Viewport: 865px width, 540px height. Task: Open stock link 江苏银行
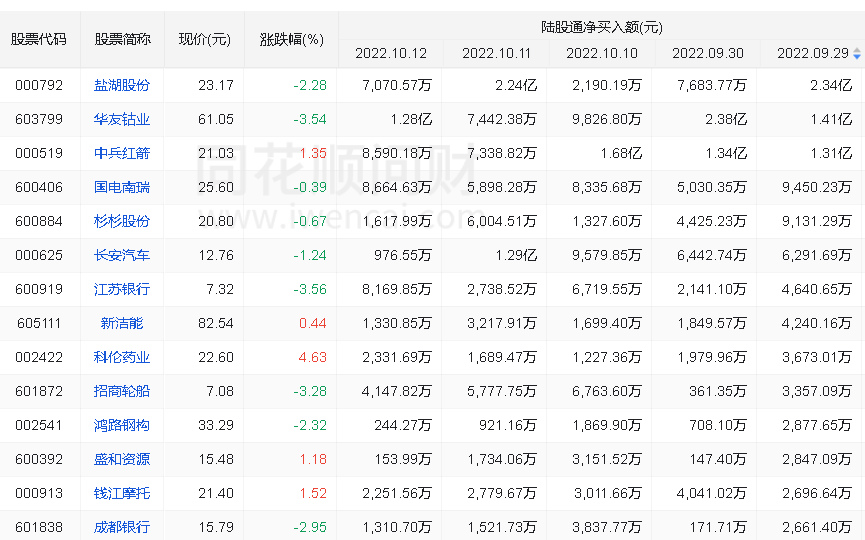coord(122,289)
